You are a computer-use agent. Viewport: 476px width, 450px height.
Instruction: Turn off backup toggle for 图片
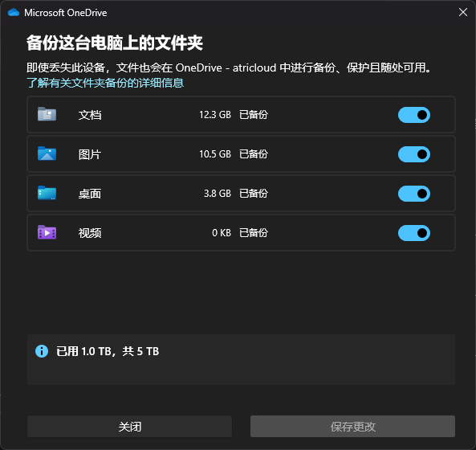(414, 154)
